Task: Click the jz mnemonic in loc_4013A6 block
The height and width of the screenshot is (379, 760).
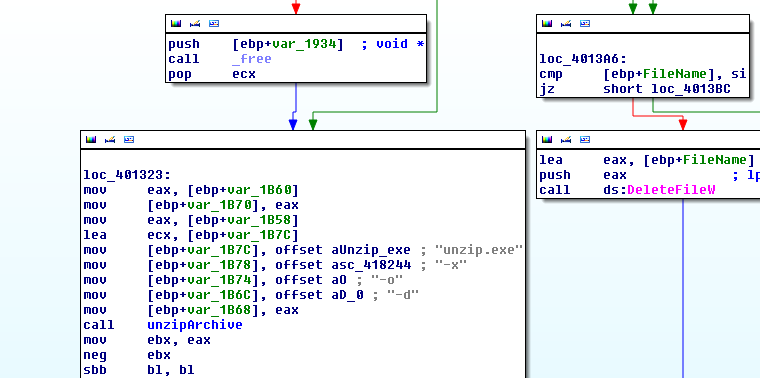Action: pos(547,89)
